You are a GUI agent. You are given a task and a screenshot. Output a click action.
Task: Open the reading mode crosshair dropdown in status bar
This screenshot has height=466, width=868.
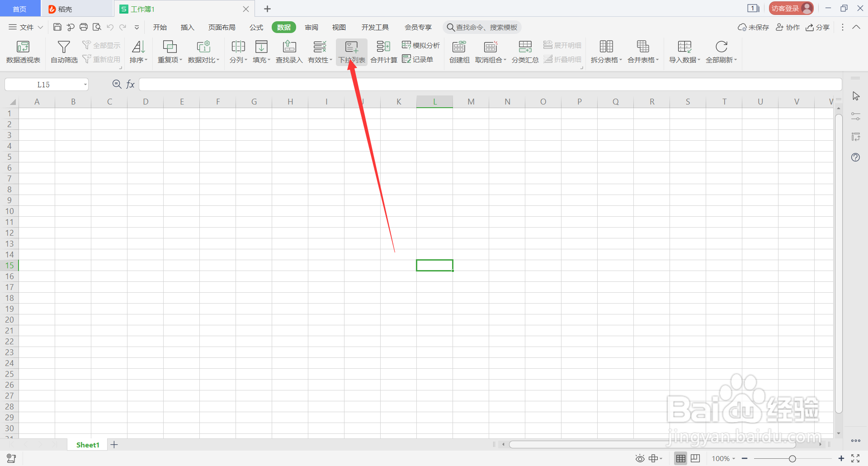(x=656, y=458)
